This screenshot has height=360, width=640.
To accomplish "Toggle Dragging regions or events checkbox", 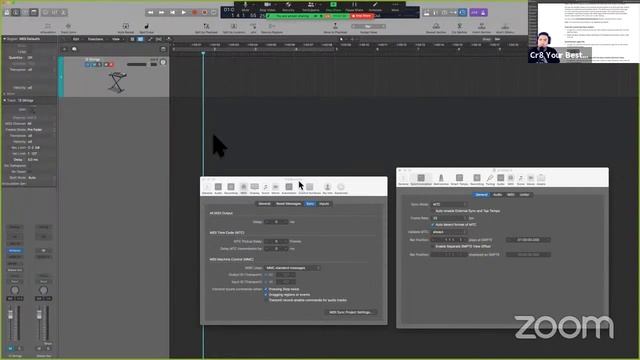I will click(266, 295).
